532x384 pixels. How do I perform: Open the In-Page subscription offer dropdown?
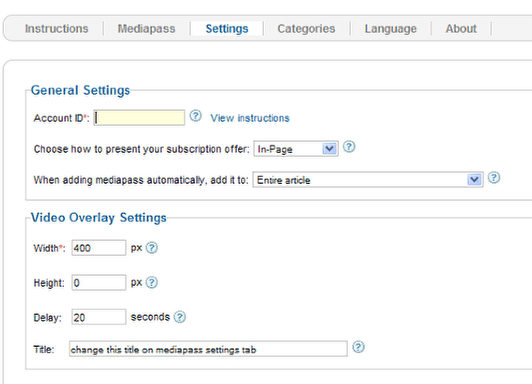point(296,149)
